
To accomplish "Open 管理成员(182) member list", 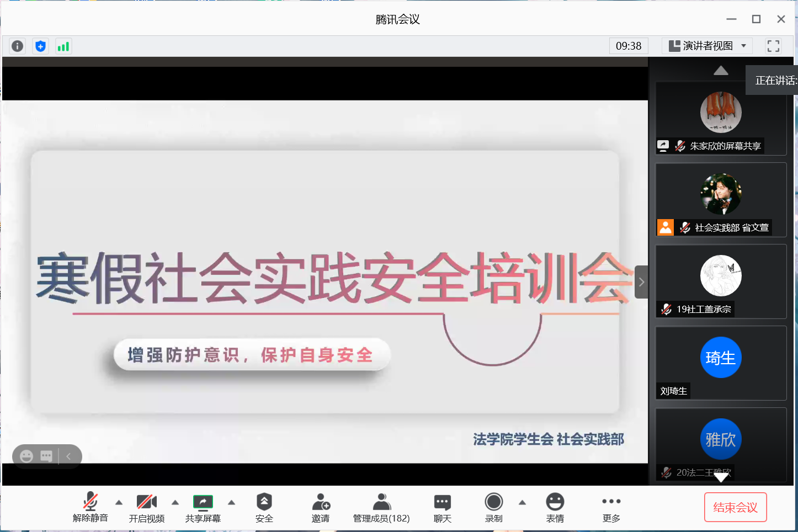I will [381, 507].
